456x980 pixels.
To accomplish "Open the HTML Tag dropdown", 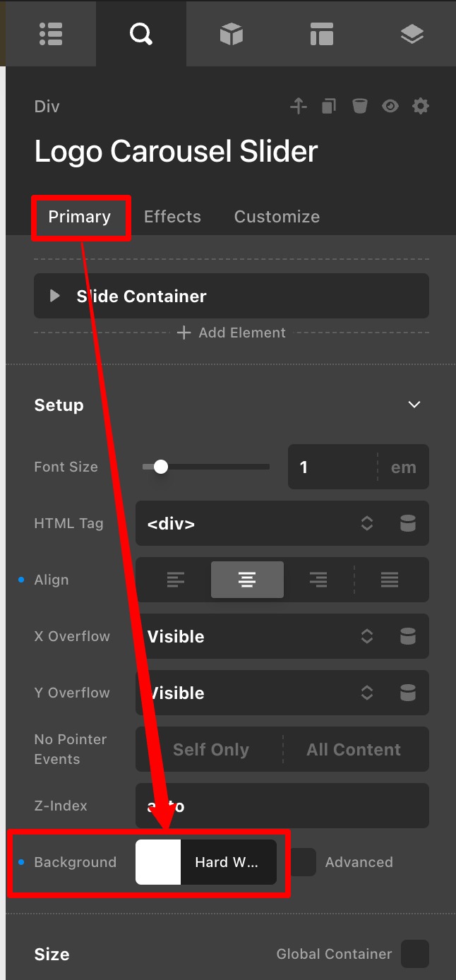I will tap(282, 523).
